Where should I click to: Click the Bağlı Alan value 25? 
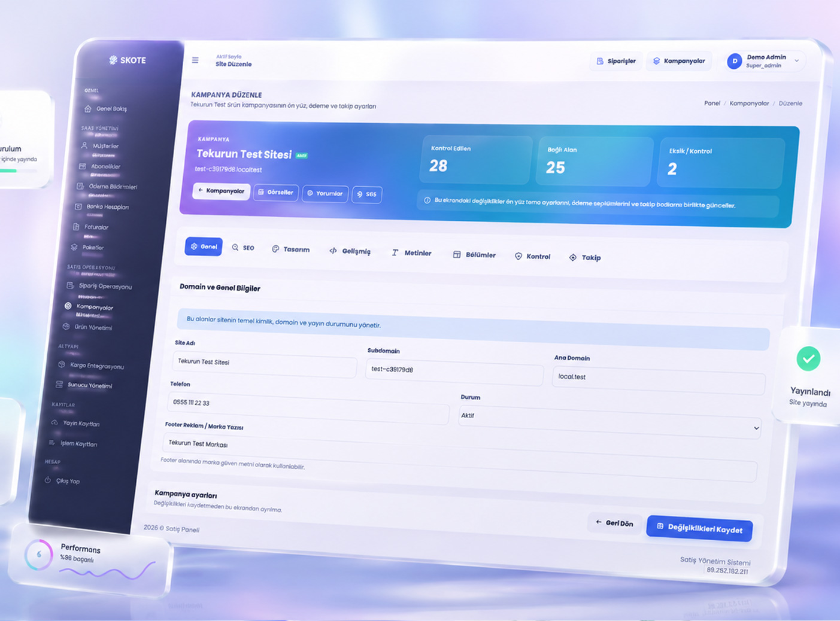click(555, 168)
